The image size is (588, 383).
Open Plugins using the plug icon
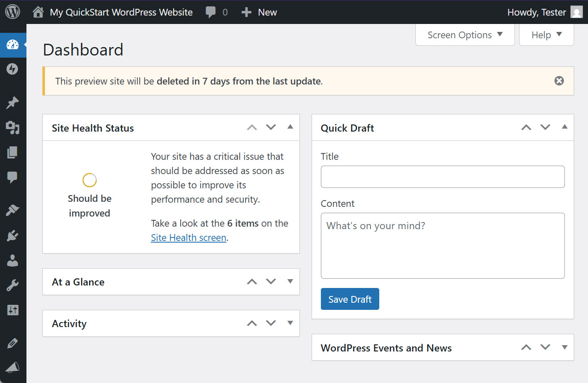click(x=13, y=235)
